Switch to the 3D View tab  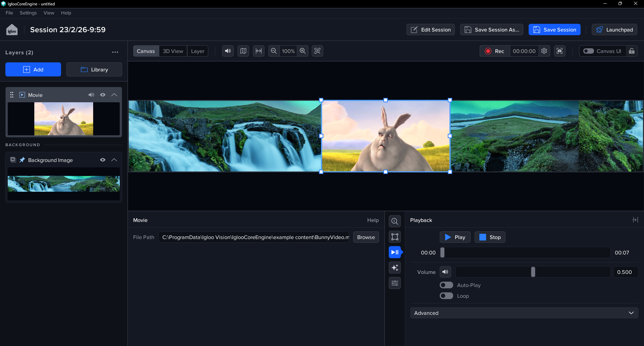[x=173, y=51]
